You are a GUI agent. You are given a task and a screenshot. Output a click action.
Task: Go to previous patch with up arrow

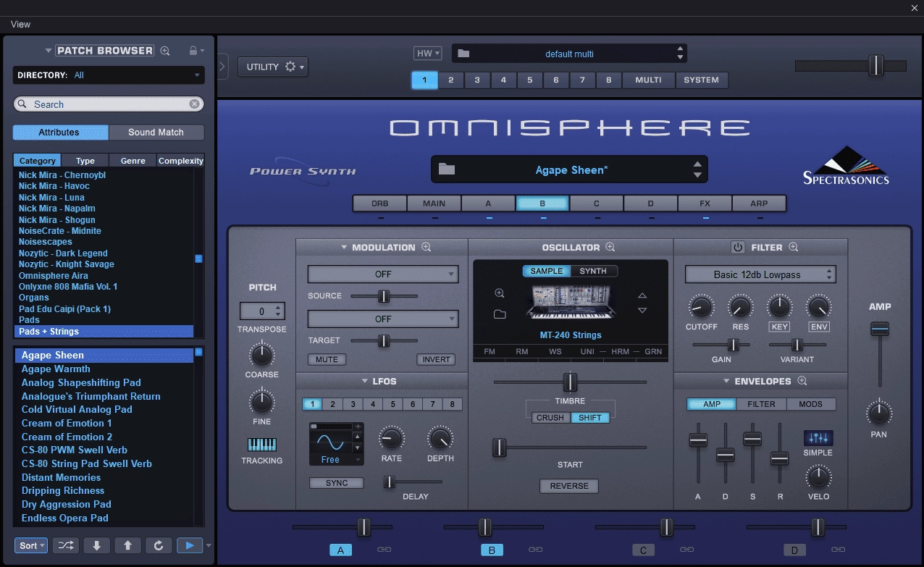[x=127, y=545]
